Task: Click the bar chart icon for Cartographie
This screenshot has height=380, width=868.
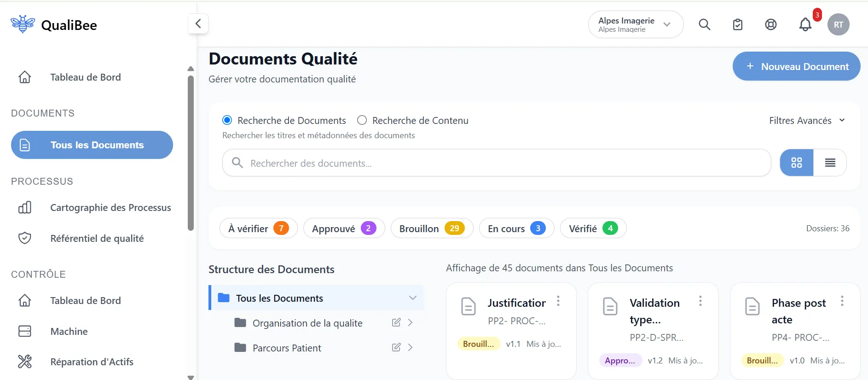Action: tap(25, 207)
